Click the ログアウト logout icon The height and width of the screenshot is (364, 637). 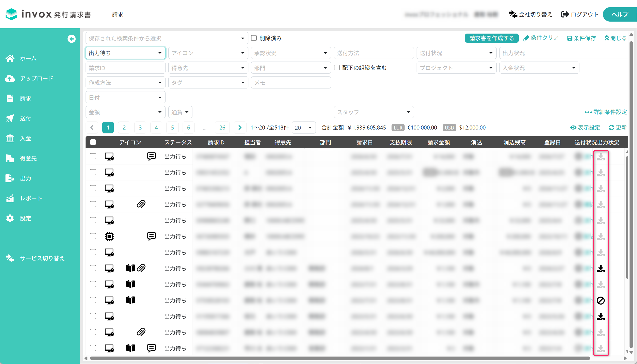coord(565,14)
